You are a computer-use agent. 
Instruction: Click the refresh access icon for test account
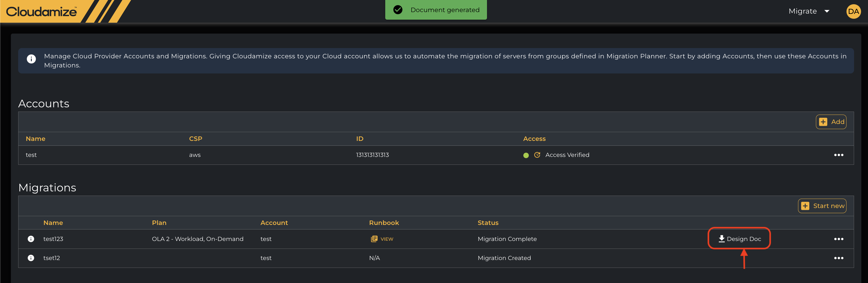[537, 155]
